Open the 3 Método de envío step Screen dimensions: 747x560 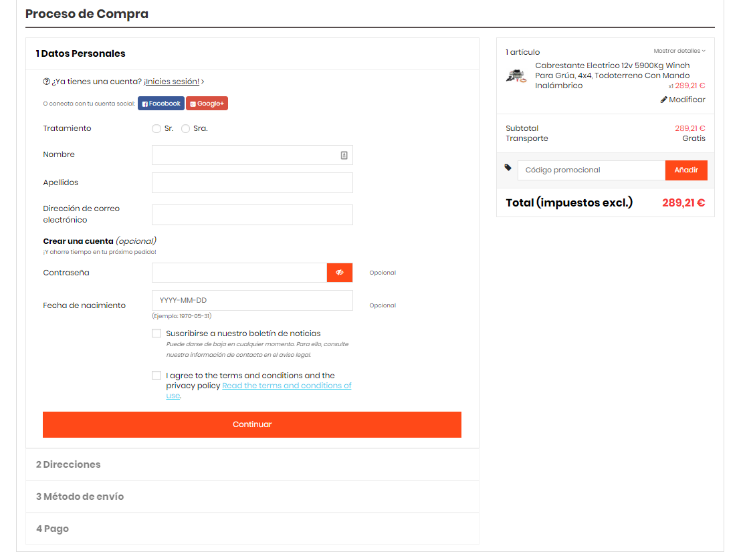[x=80, y=497]
